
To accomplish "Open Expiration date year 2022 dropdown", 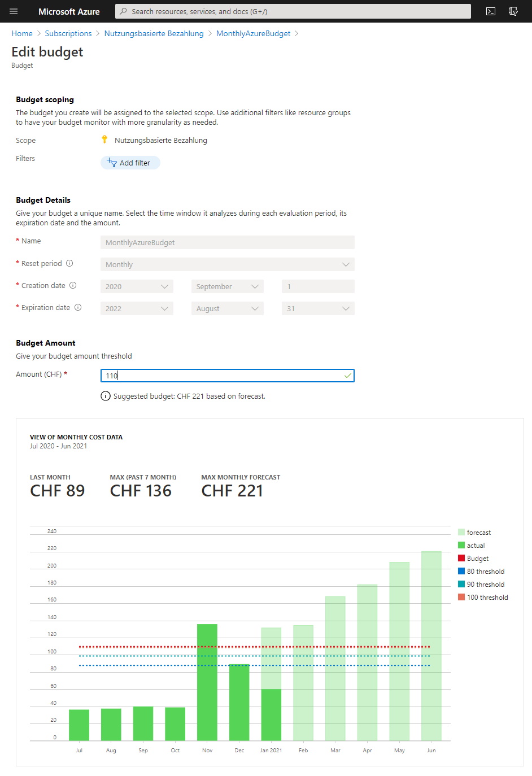I will click(137, 308).
